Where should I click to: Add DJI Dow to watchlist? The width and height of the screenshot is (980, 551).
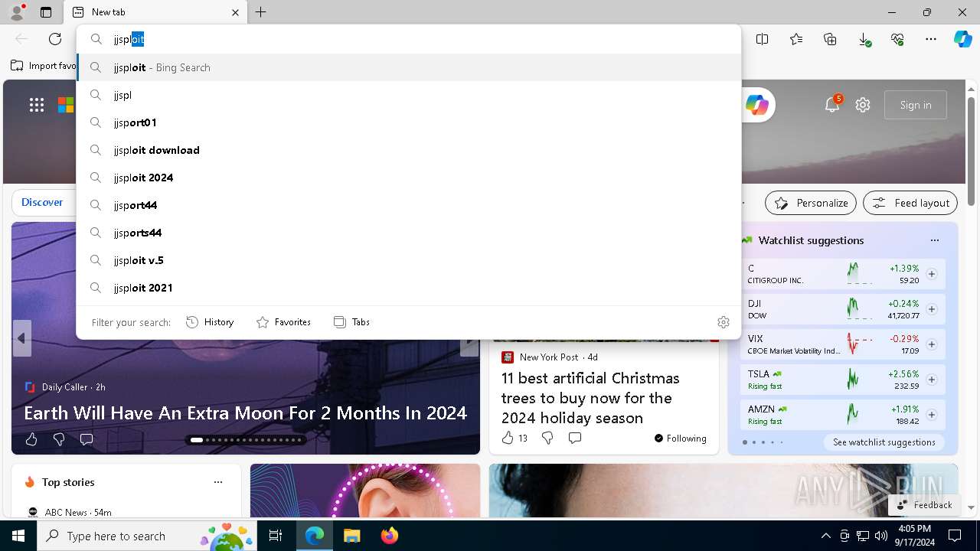[x=932, y=309]
